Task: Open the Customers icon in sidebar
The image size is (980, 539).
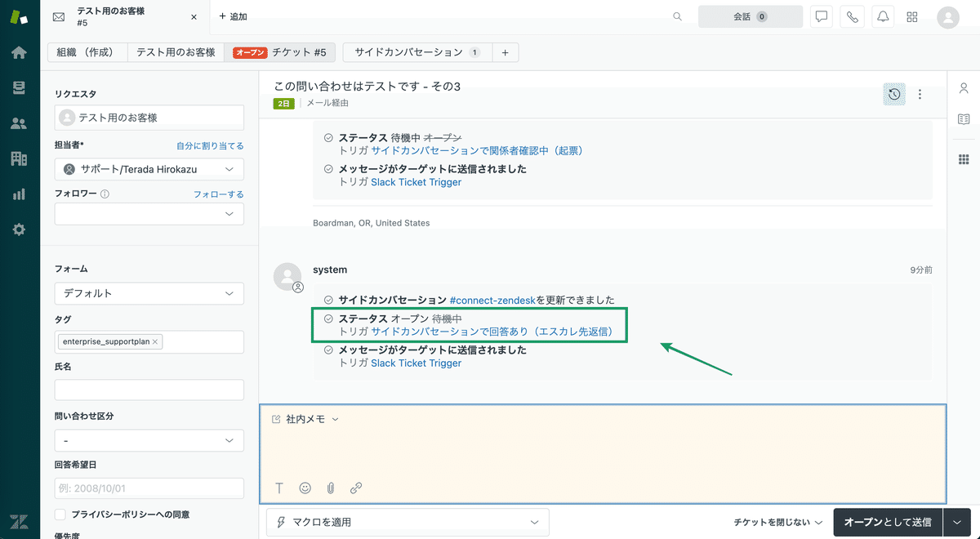Action: [19, 123]
